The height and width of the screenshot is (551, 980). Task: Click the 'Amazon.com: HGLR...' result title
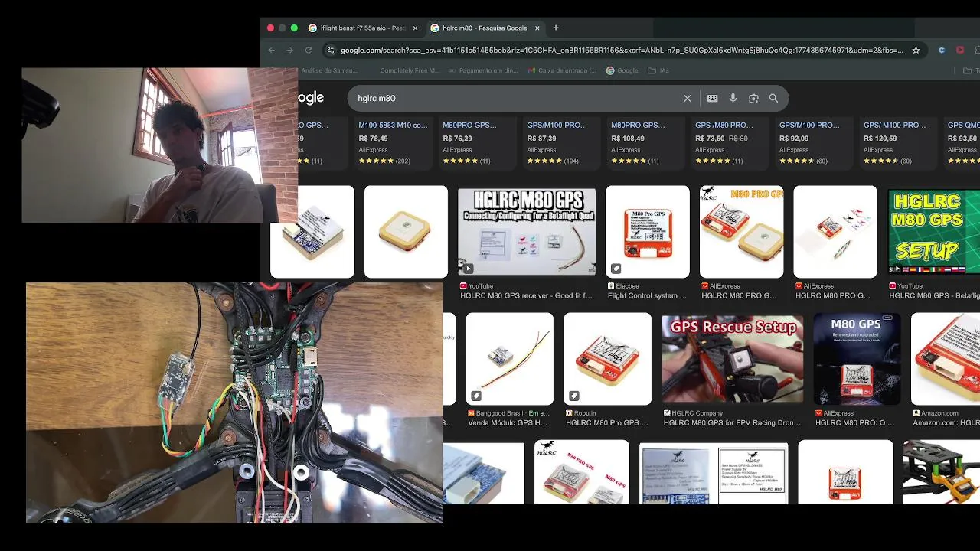click(x=946, y=422)
